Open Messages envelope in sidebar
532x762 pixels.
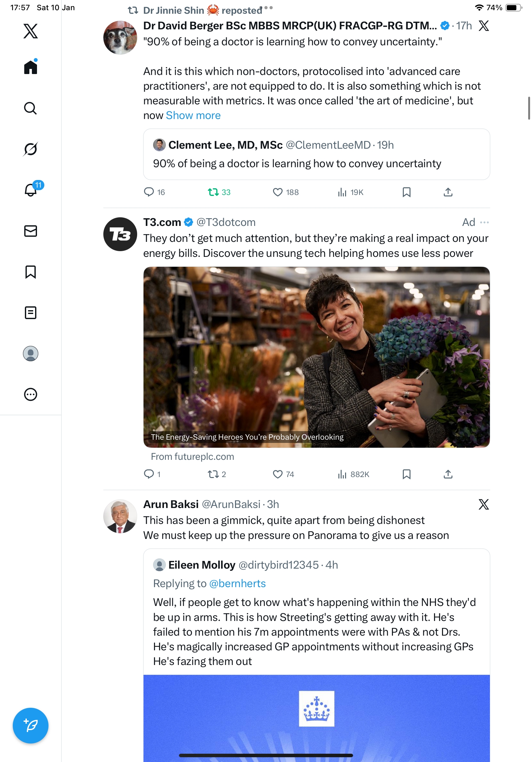(31, 231)
